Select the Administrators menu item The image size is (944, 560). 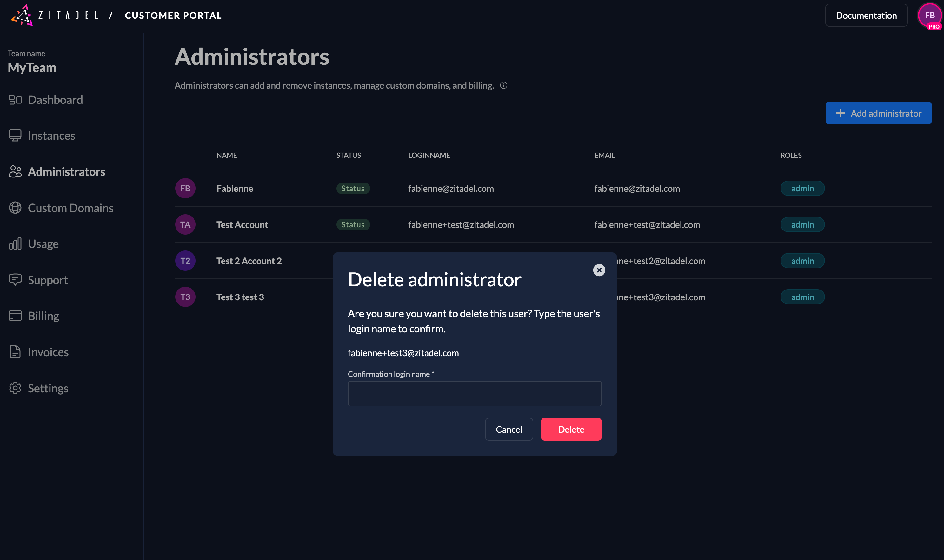pos(66,172)
